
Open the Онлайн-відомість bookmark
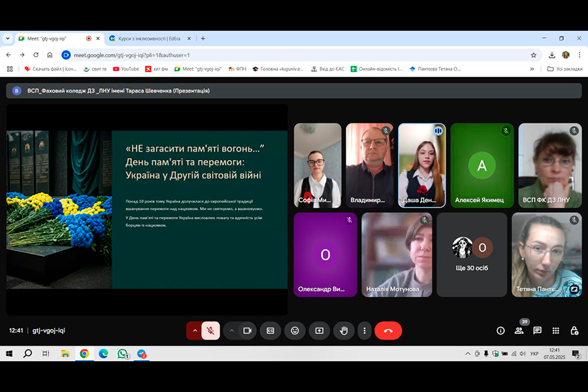pyautogui.click(x=376, y=69)
